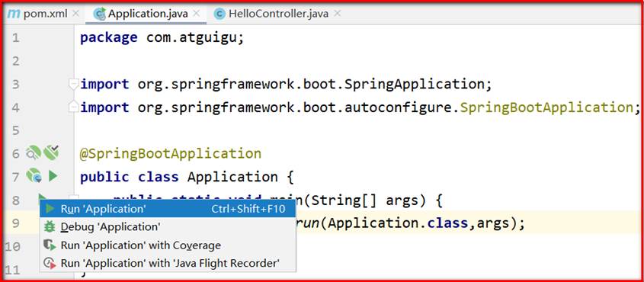
Task: Click the Spring bean gutter icon on line 7
Action: coord(34,176)
